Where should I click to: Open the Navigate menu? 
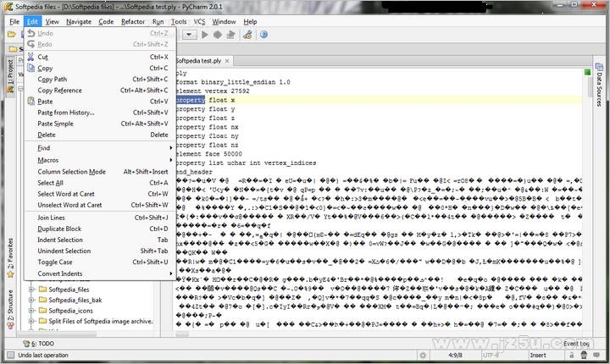(x=79, y=22)
